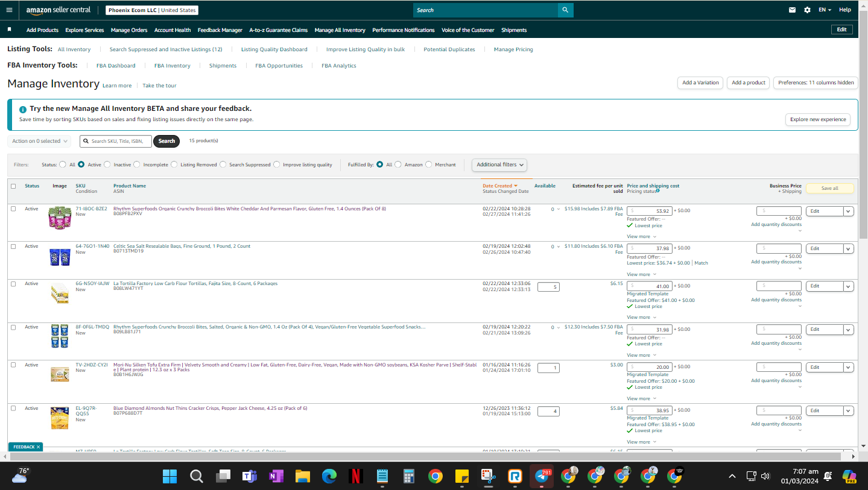Open FBA Dashboard tab
Screen dimensions: 868x490
coord(116,66)
